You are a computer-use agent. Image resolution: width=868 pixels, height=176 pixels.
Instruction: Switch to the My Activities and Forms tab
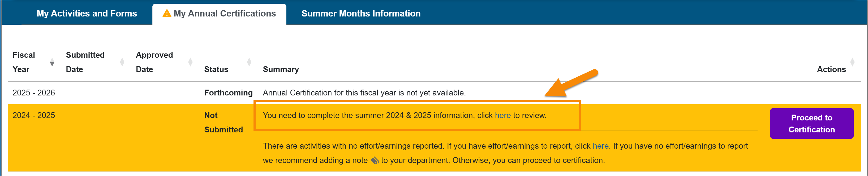click(86, 14)
